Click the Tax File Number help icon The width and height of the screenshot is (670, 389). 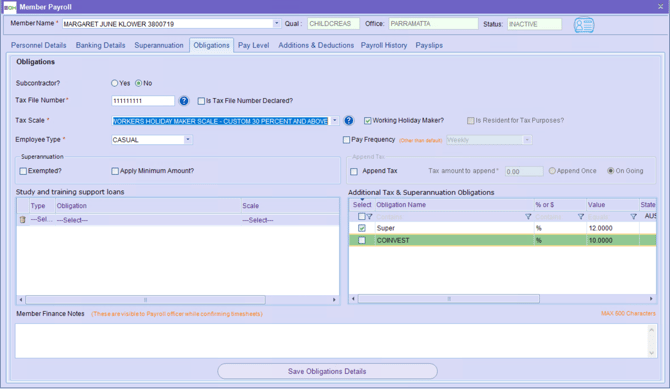click(x=184, y=100)
